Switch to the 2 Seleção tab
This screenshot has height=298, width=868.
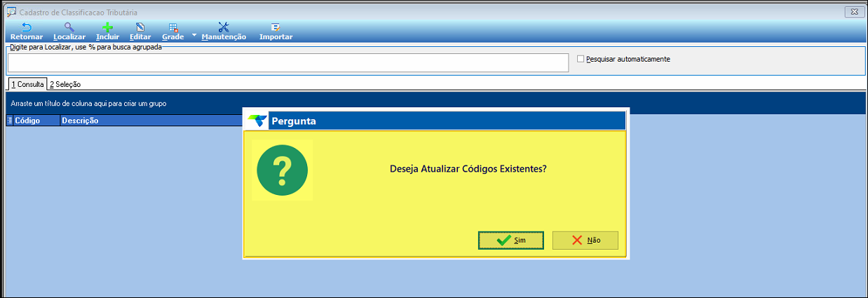coord(65,84)
